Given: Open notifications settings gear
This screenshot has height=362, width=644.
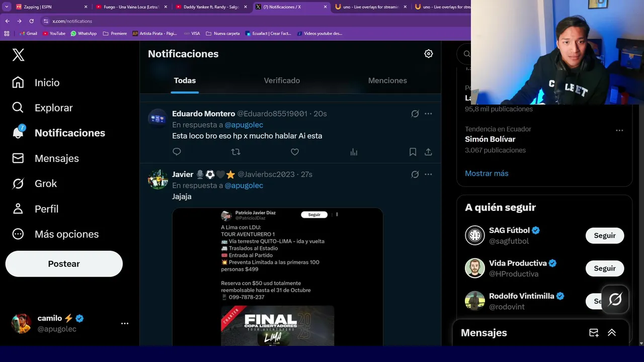Looking at the screenshot, I should point(429,54).
